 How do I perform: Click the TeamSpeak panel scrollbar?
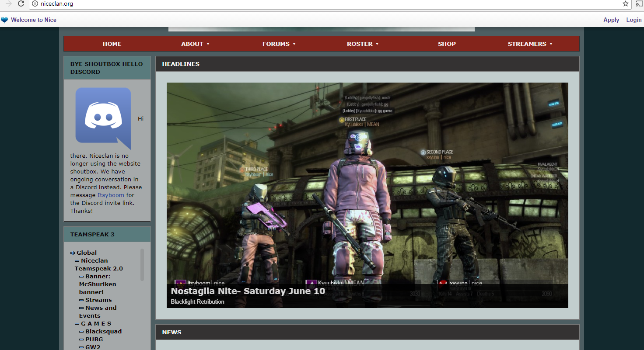point(142,265)
